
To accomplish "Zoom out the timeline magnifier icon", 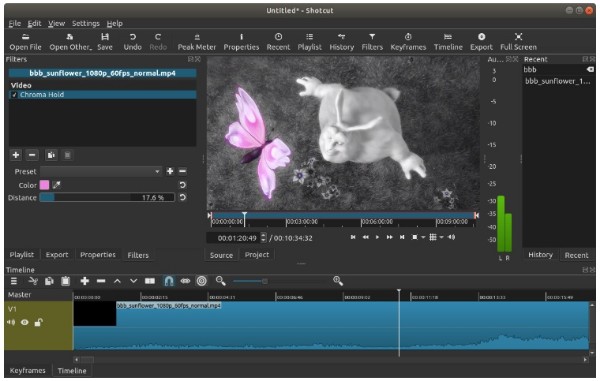I will pyautogui.click(x=220, y=281).
